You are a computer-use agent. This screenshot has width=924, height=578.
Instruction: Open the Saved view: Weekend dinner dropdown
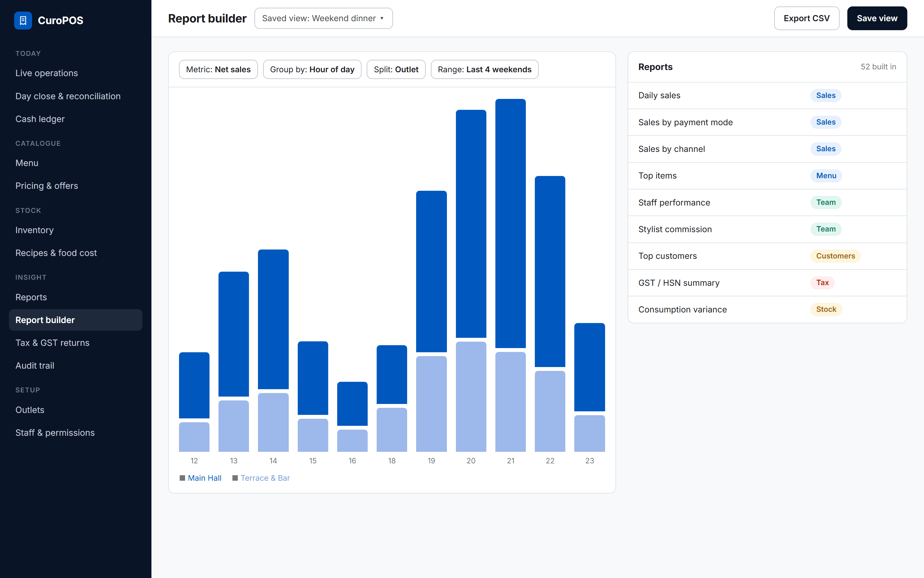click(323, 18)
